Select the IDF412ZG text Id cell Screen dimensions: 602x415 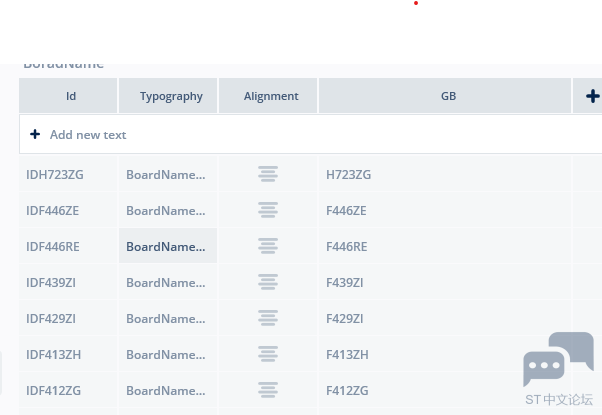53,391
